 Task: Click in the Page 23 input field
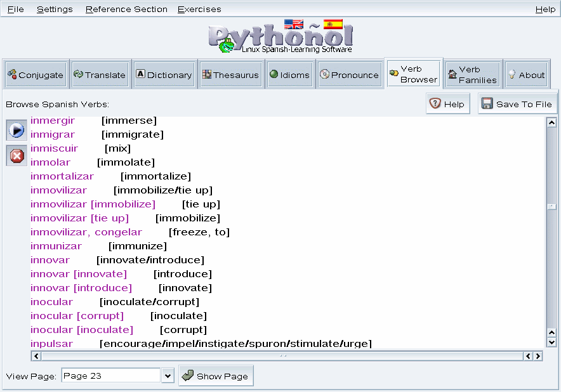point(110,376)
